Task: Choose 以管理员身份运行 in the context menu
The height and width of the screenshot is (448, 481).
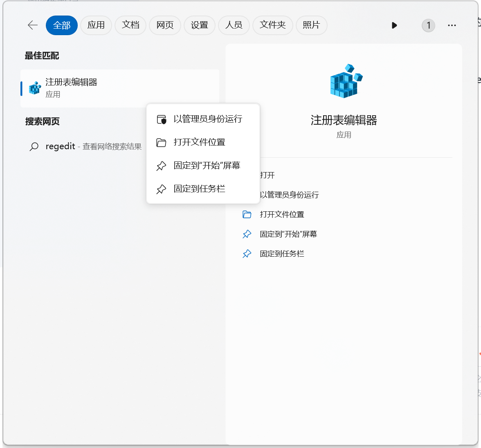Action: coord(203,119)
